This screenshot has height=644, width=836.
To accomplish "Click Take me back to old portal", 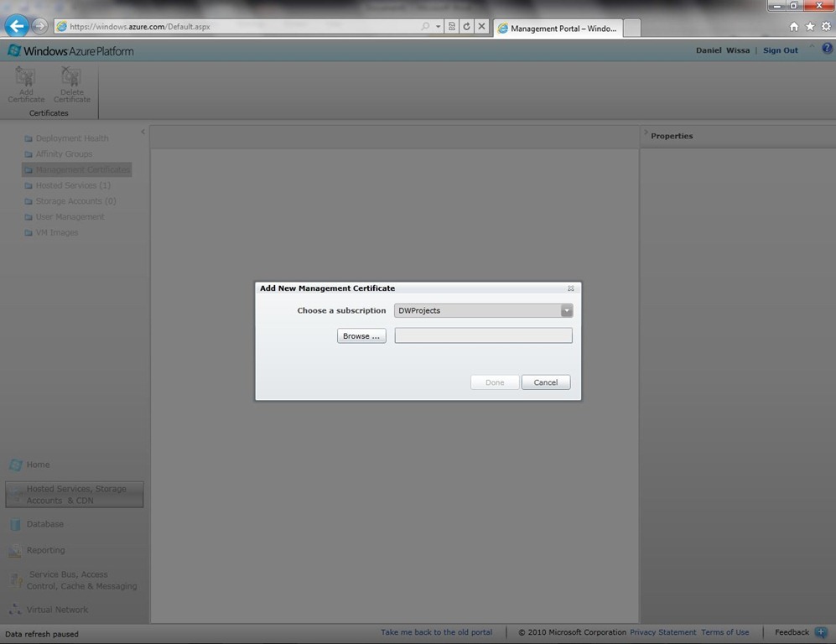I will click(436, 632).
